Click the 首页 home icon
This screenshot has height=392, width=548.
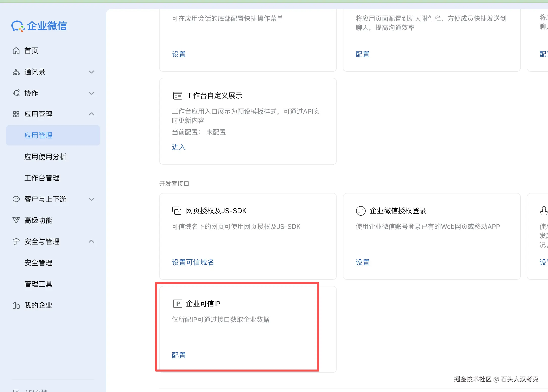(x=16, y=51)
